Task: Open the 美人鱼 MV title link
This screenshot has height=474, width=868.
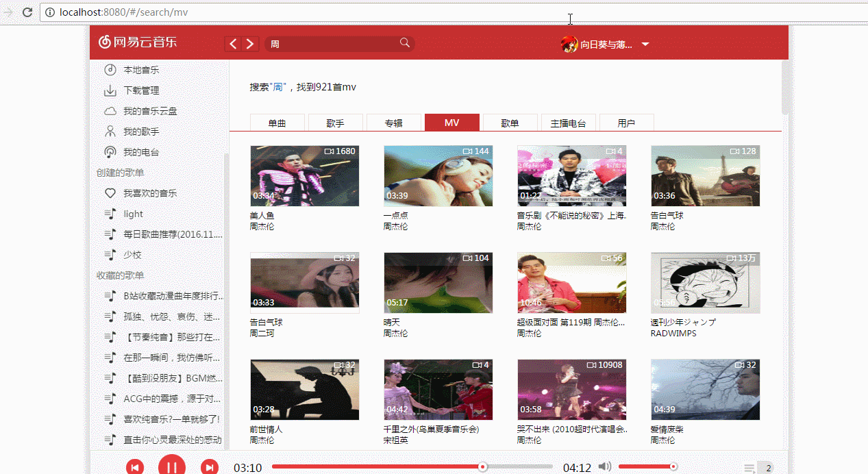Action: click(262, 214)
